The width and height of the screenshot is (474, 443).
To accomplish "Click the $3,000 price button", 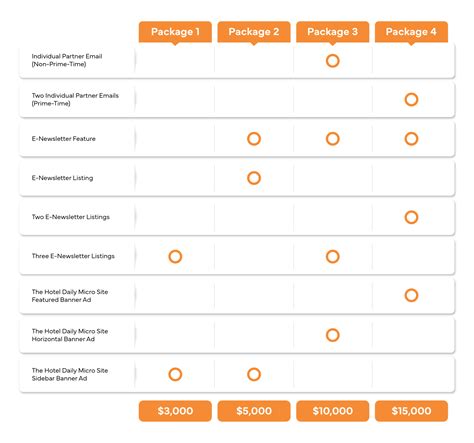I will [175, 411].
